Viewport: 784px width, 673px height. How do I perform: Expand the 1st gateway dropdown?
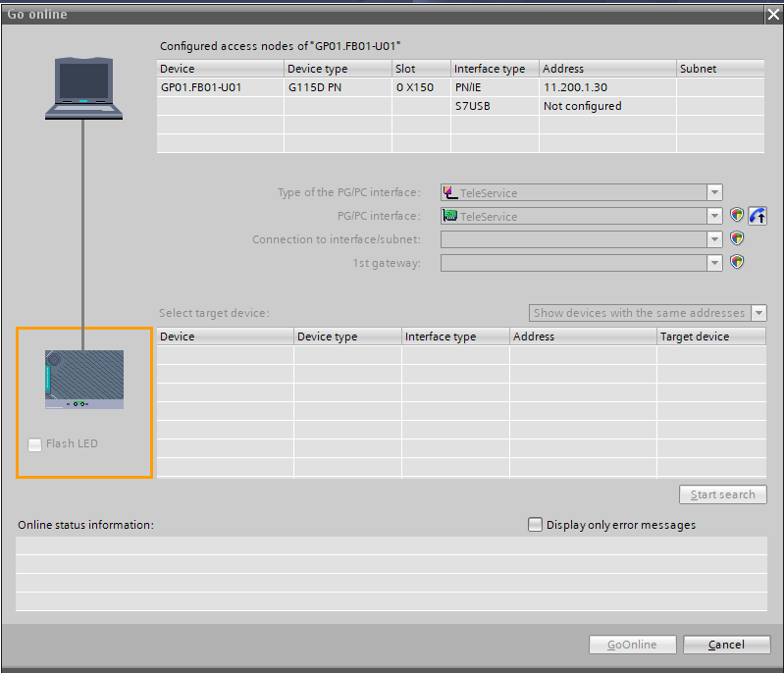coord(715,262)
